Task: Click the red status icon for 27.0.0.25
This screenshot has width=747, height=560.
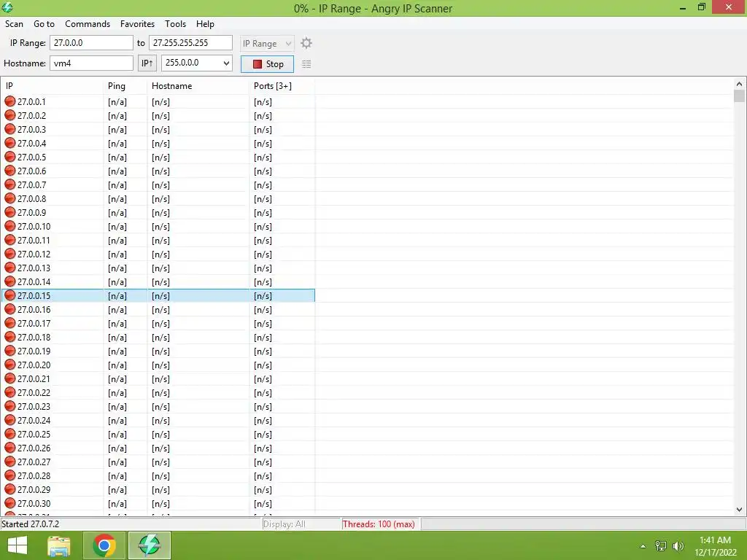Action: (10, 434)
